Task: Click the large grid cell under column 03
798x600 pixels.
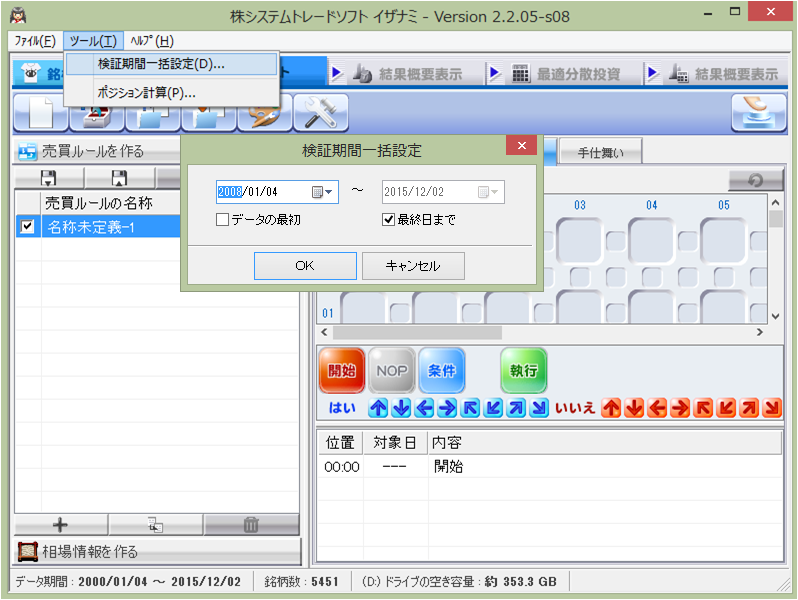Action: pos(580,241)
